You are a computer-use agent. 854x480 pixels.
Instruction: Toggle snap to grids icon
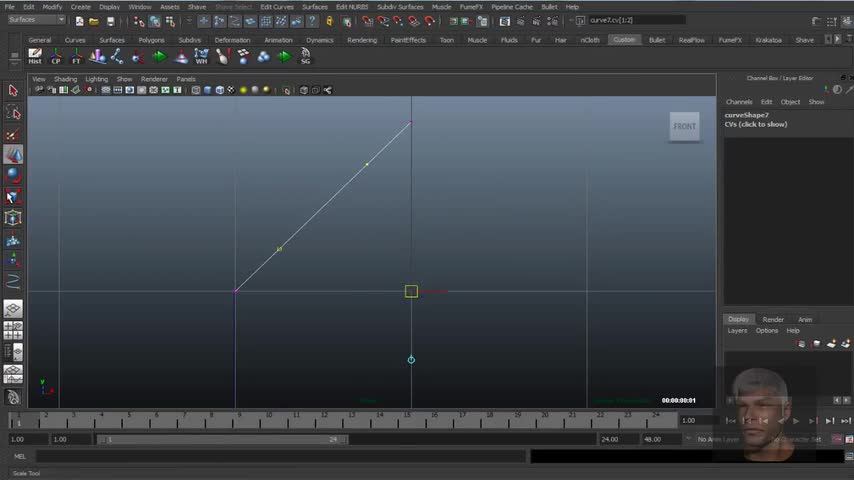tap(368, 21)
